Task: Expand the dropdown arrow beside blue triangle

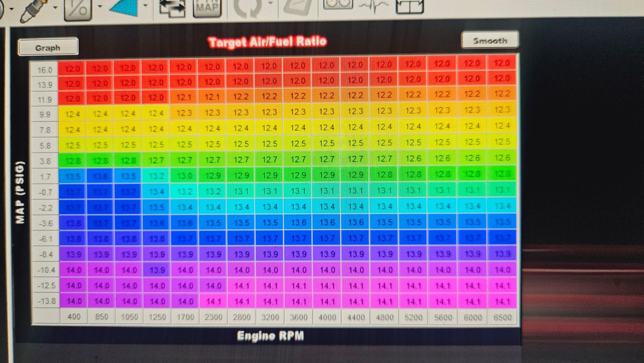Action: pos(145,5)
